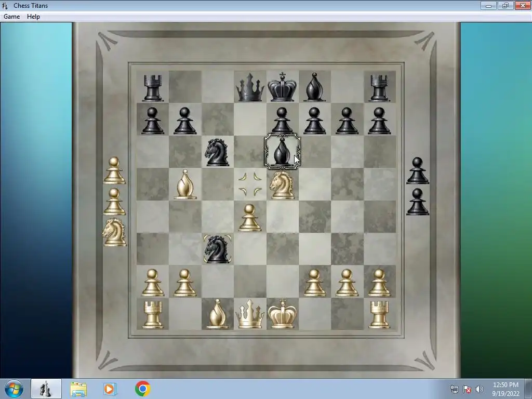
Task: Click the Chess Titans taskbar button
Action: pyautogui.click(x=46, y=389)
